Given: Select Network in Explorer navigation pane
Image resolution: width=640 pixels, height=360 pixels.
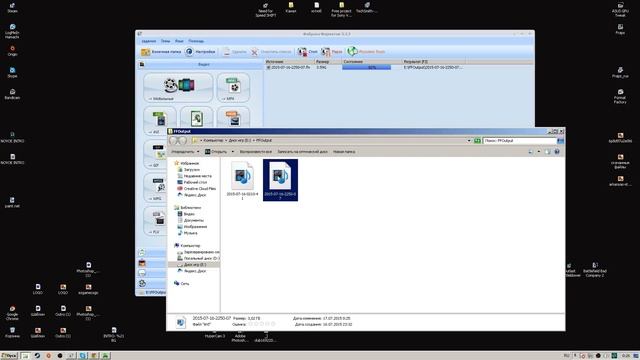Looking at the screenshot, I should coord(181,283).
